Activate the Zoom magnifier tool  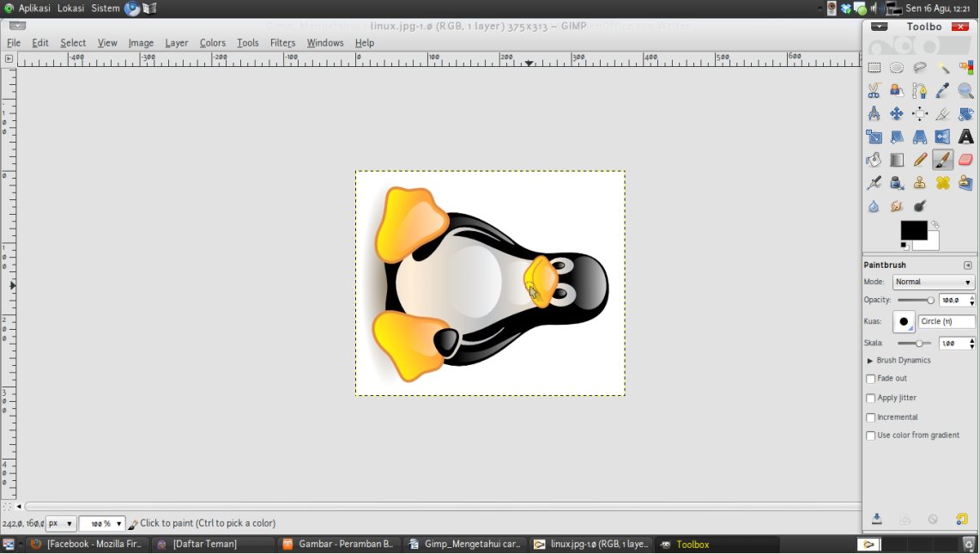pyautogui.click(x=965, y=91)
